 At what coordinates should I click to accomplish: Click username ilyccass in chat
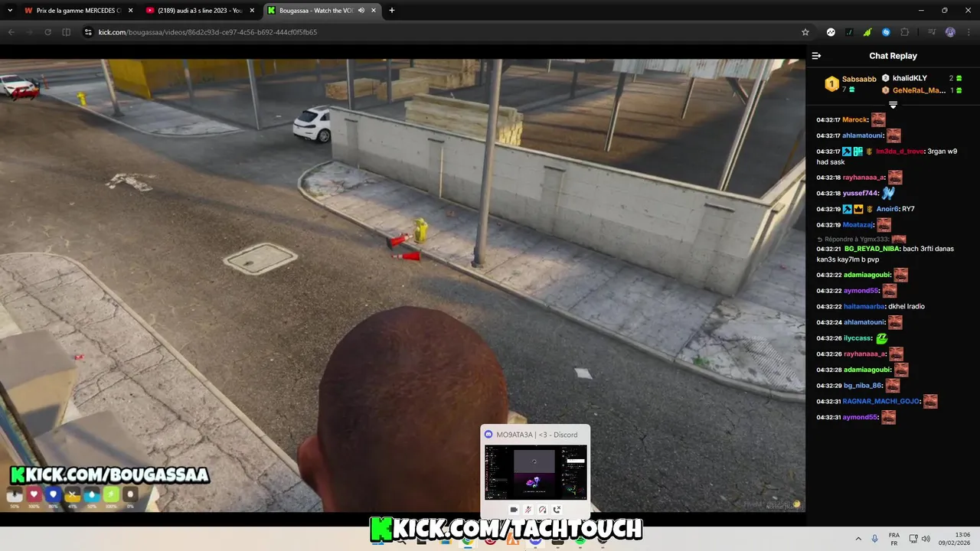[x=857, y=338]
